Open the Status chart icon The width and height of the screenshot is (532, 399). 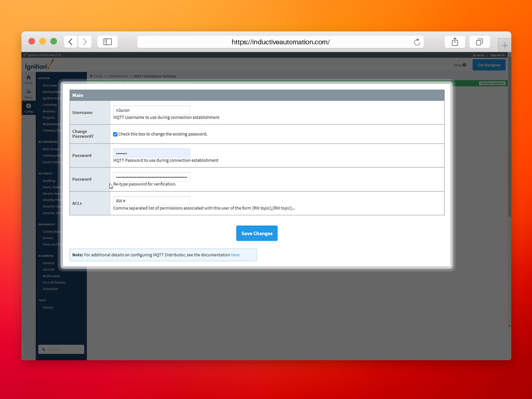coord(28,94)
